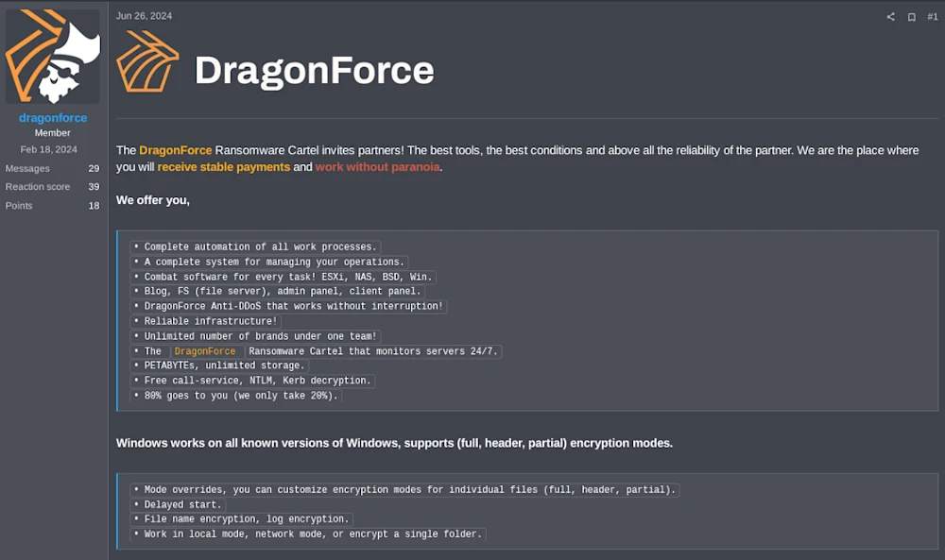Open the dragonforce username profile link
The image size is (945, 560).
tap(52, 117)
